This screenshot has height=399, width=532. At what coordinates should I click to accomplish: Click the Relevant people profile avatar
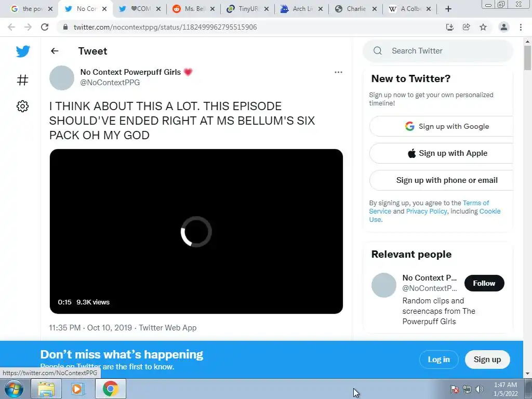tap(384, 285)
